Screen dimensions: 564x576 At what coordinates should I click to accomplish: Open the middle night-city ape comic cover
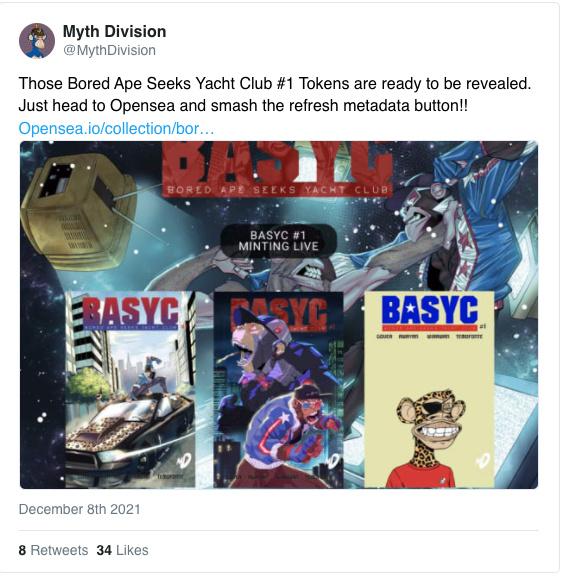tap(279, 390)
